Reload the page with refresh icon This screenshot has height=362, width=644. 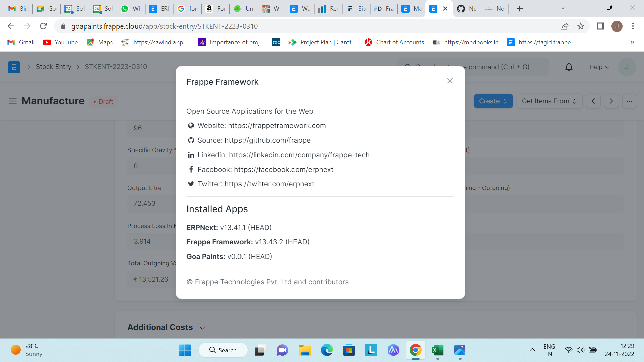pos(43,26)
